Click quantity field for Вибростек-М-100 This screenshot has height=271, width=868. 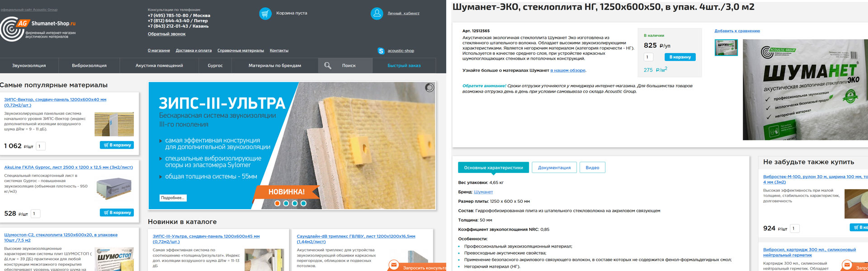click(795, 229)
